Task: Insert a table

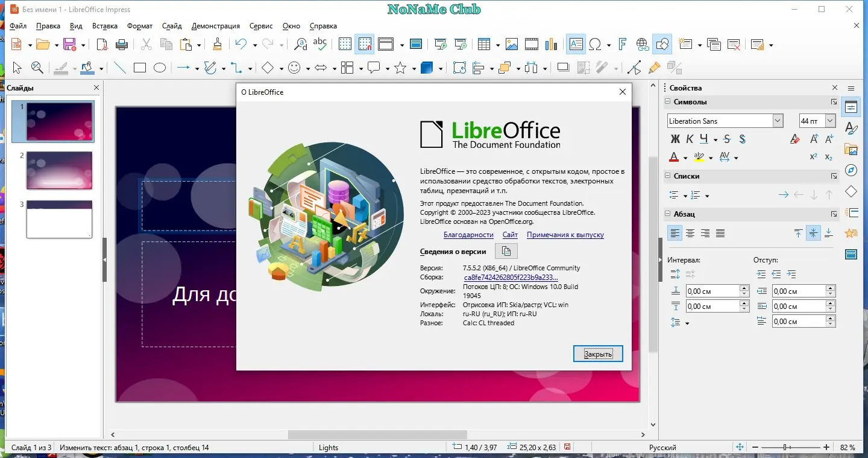Action: (483, 44)
